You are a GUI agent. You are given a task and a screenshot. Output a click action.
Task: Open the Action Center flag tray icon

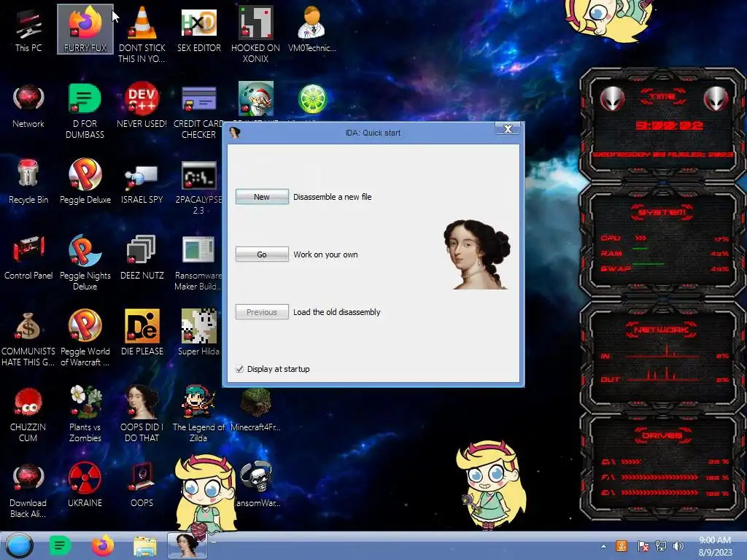(643, 546)
